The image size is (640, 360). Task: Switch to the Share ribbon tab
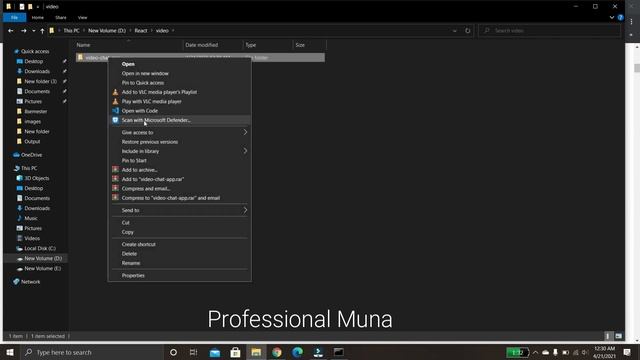click(x=61, y=18)
